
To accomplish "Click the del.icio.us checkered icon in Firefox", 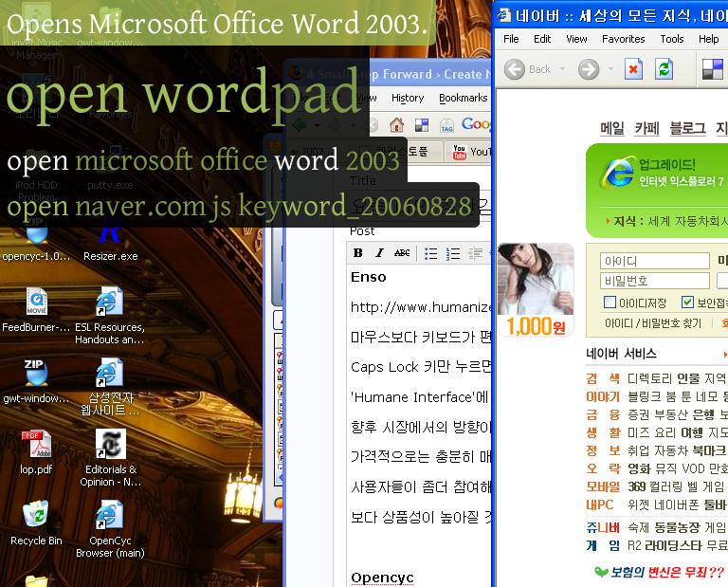I will pyautogui.click(x=422, y=125).
